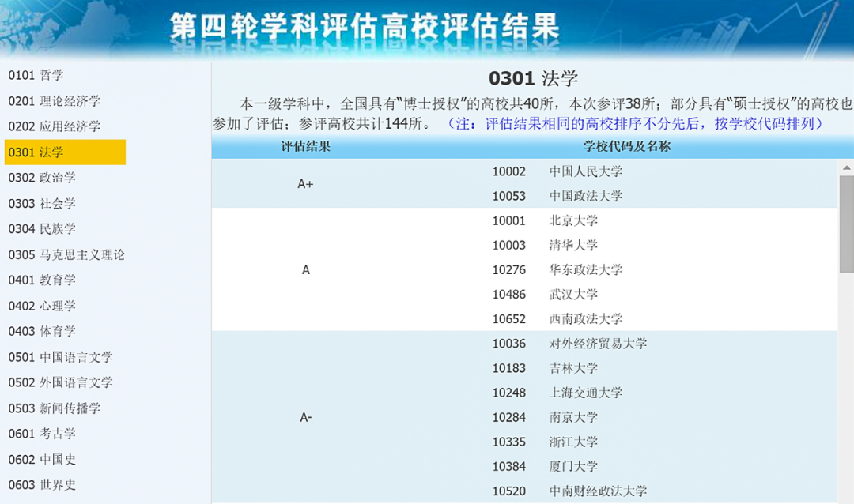Click the A+ rating cell

pyautogui.click(x=305, y=184)
